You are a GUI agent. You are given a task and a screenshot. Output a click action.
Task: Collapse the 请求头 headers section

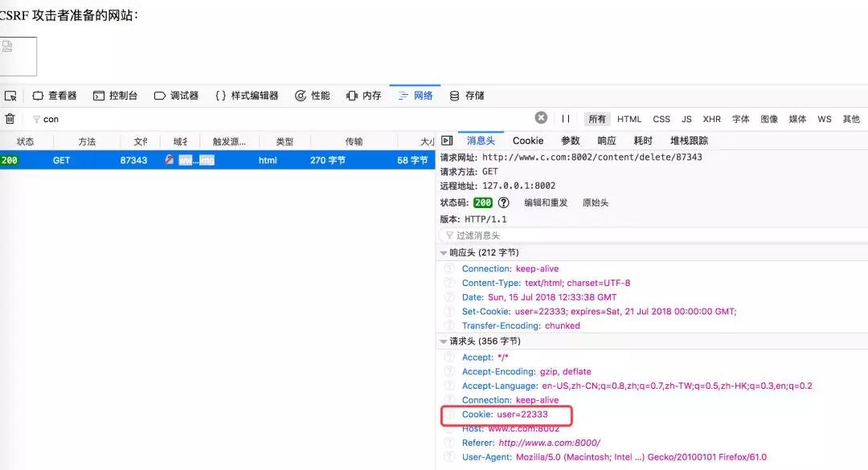444,340
